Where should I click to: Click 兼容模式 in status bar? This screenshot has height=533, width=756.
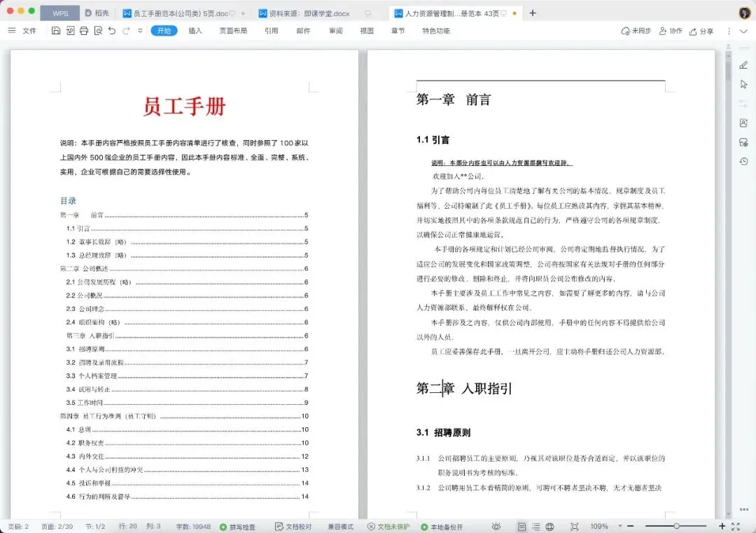click(x=340, y=527)
